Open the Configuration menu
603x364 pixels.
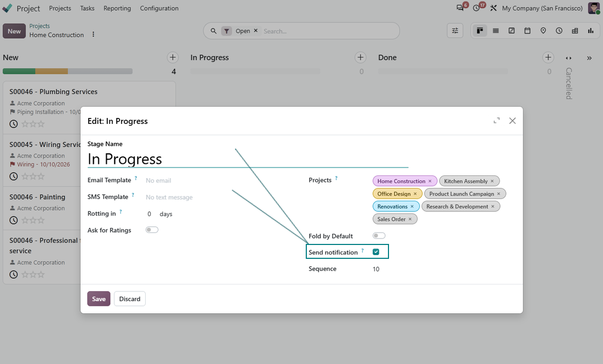click(159, 8)
